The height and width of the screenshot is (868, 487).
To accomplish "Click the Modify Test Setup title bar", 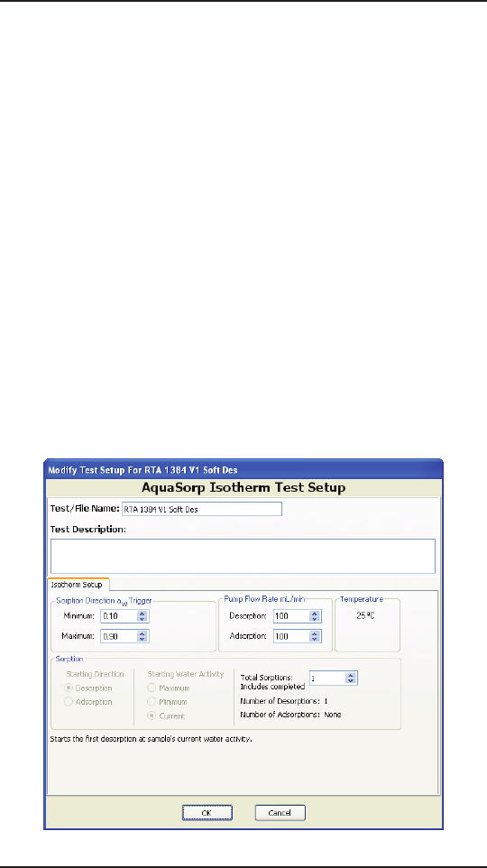I will (x=243, y=470).
